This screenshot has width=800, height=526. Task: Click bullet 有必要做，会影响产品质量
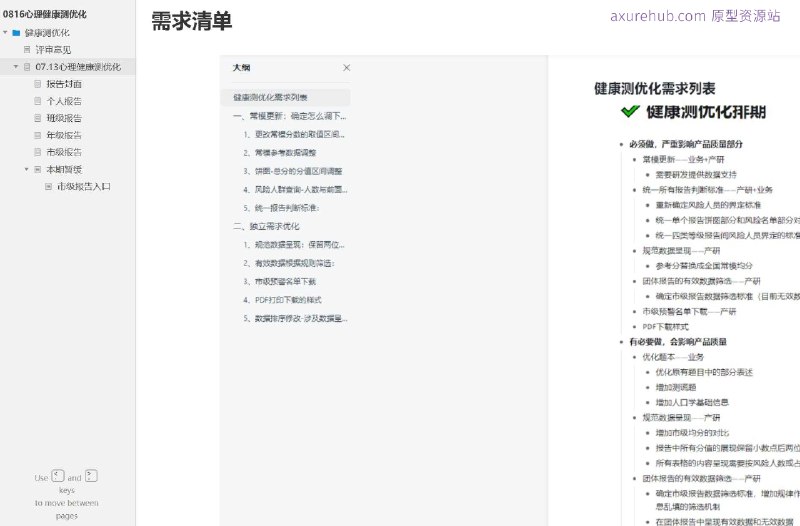pyautogui.click(x=678, y=342)
